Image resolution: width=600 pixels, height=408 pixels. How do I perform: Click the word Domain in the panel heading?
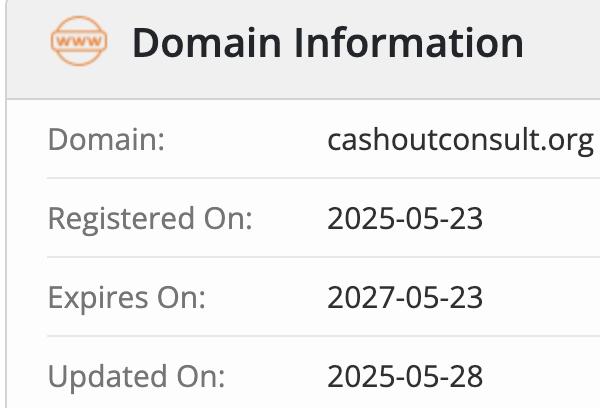click(207, 43)
